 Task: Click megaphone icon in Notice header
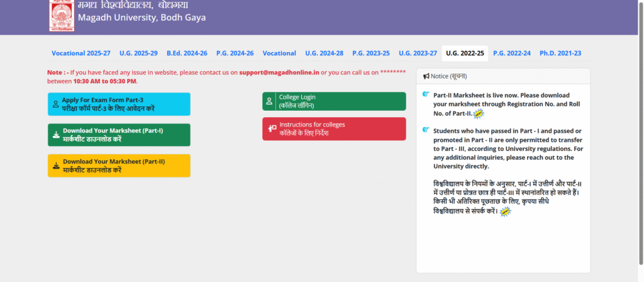click(x=426, y=76)
